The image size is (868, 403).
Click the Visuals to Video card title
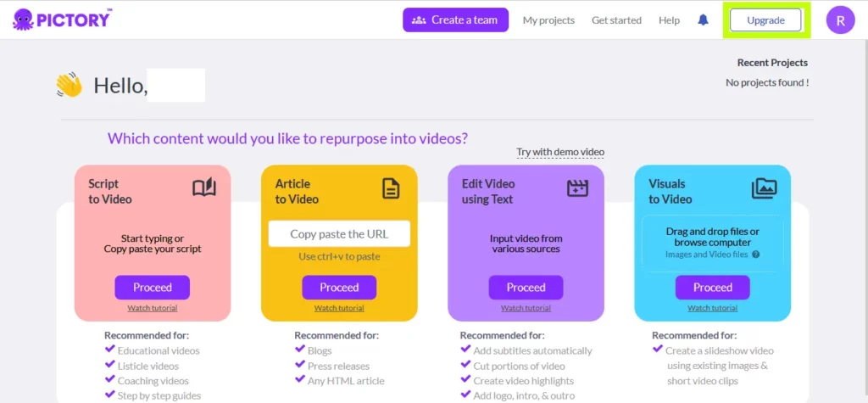coord(670,191)
